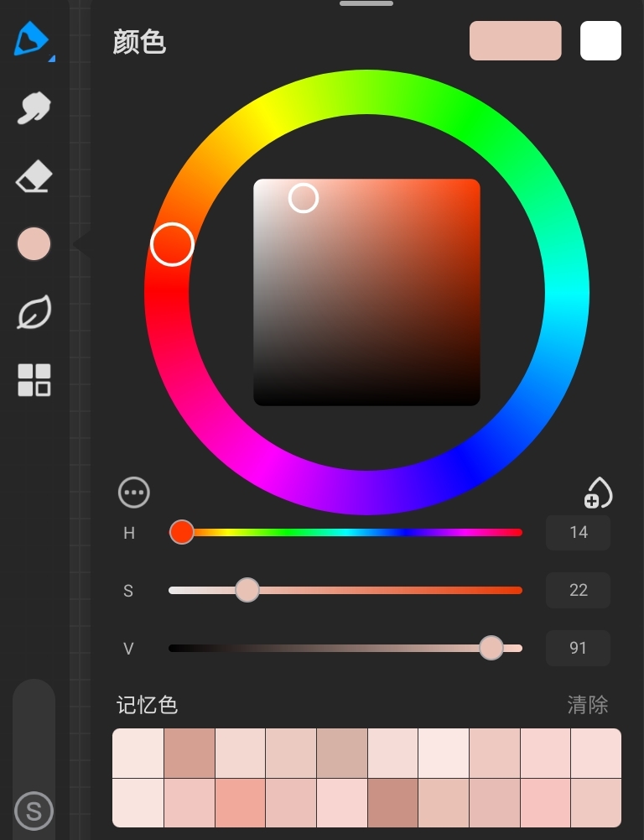Edit the S value field showing 22
The height and width of the screenshot is (840, 644).
(x=578, y=590)
